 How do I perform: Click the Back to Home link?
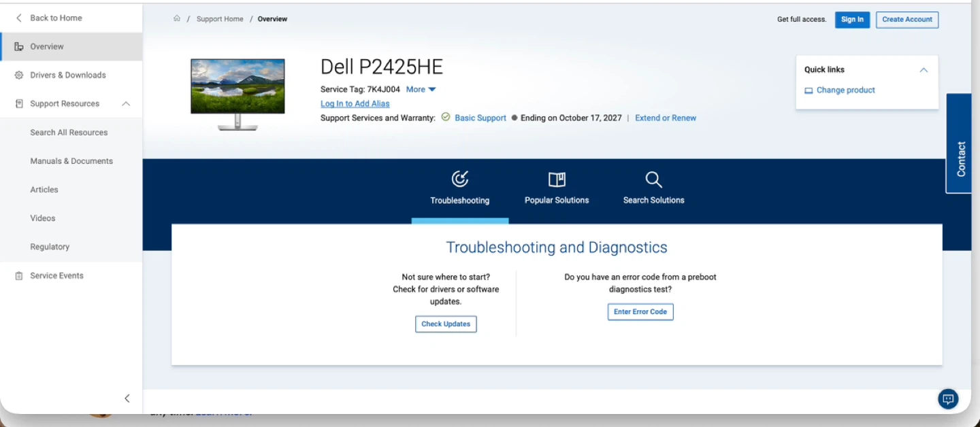56,18
